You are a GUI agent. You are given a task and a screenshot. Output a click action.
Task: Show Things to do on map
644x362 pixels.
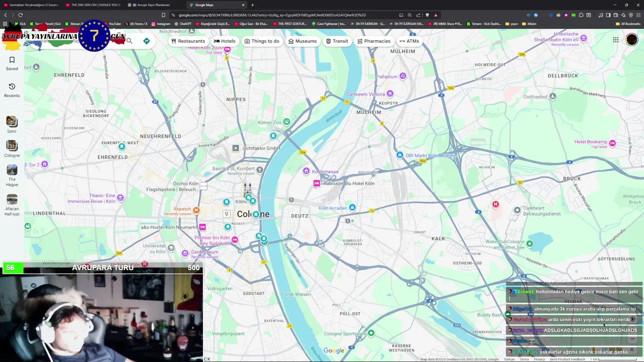click(262, 41)
